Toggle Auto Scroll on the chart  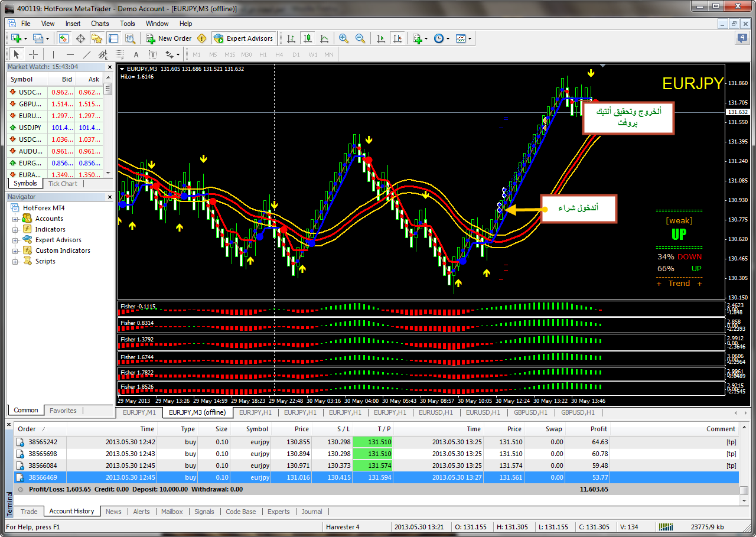381,38
